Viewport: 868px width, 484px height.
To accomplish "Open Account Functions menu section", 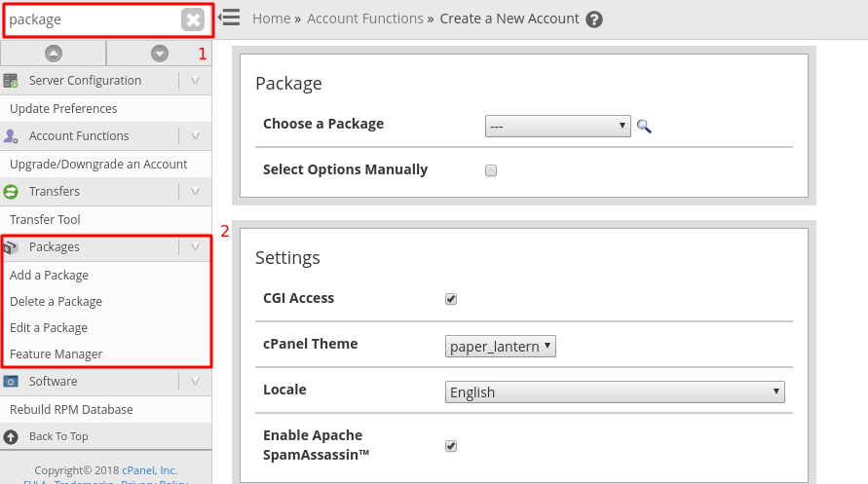I will pos(79,136).
